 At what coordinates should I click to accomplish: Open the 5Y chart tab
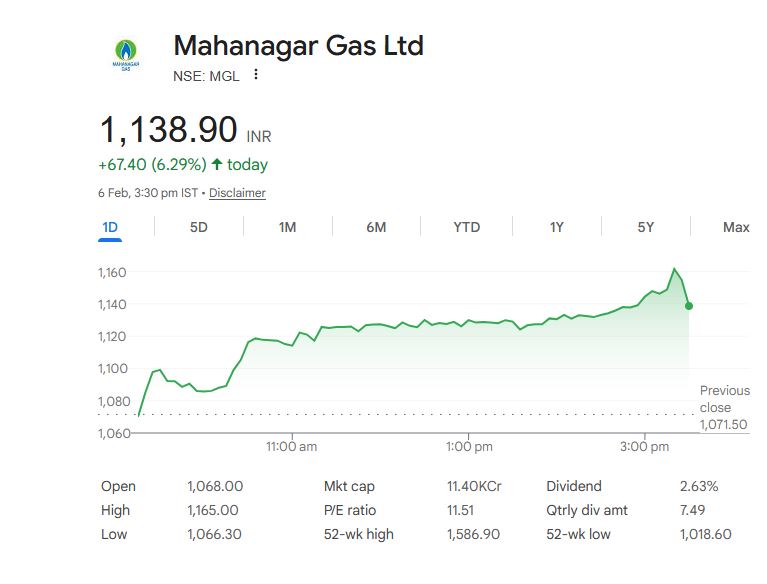coord(646,227)
